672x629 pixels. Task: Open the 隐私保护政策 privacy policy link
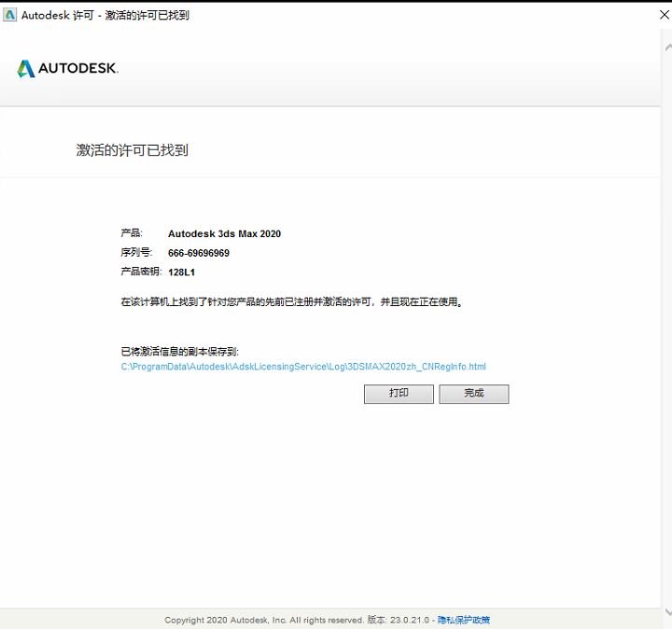point(464,620)
